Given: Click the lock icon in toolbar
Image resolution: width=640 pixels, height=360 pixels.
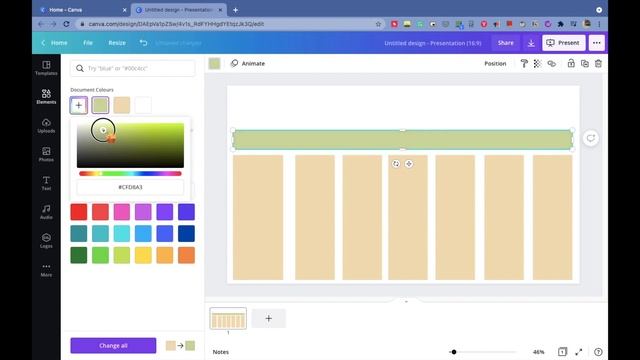Looking at the screenshot, I should tap(571, 63).
